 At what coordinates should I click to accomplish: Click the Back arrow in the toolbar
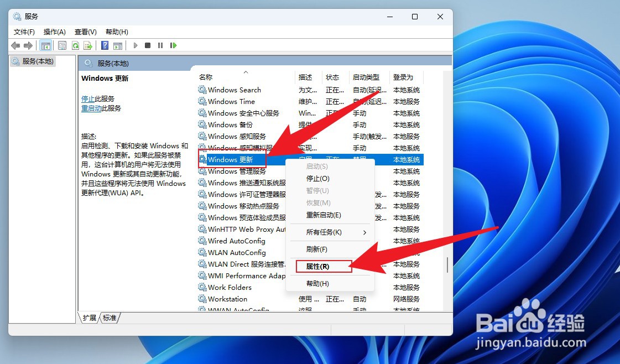pos(15,45)
